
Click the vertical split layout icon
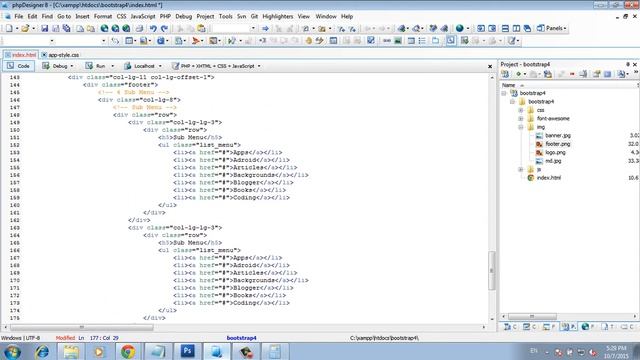[x=516, y=28]
